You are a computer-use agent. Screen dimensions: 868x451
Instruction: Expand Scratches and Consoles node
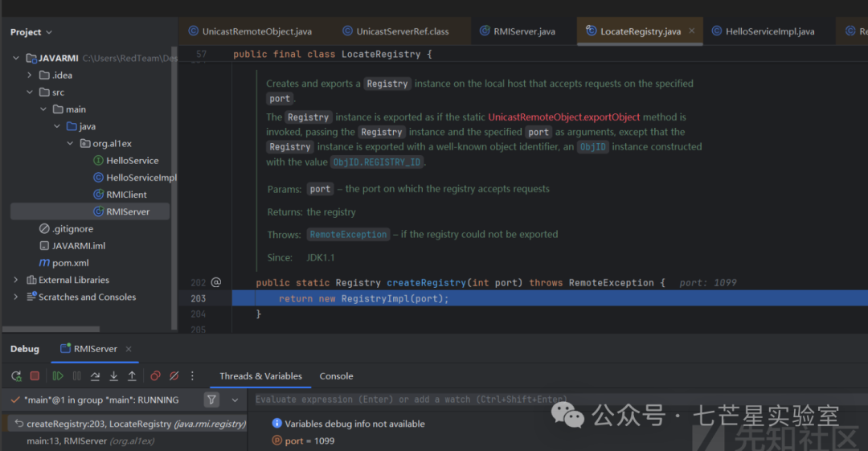click(15, 297)
